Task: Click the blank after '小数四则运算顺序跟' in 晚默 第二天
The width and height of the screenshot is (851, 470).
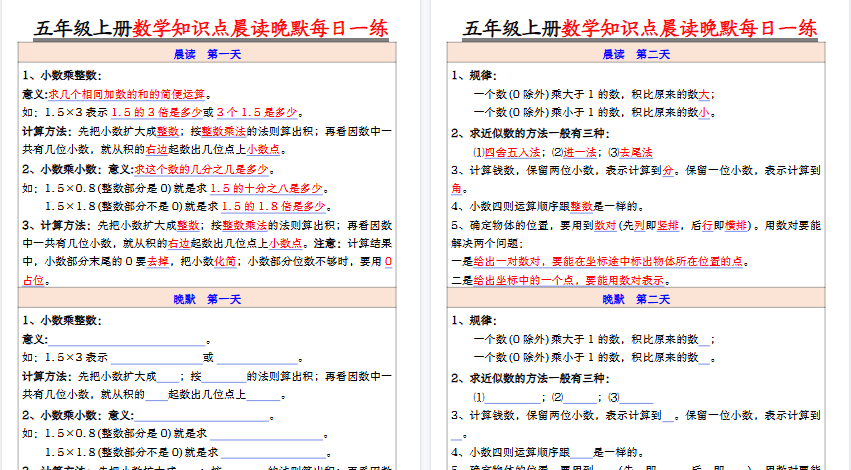Action: point(582,452)
